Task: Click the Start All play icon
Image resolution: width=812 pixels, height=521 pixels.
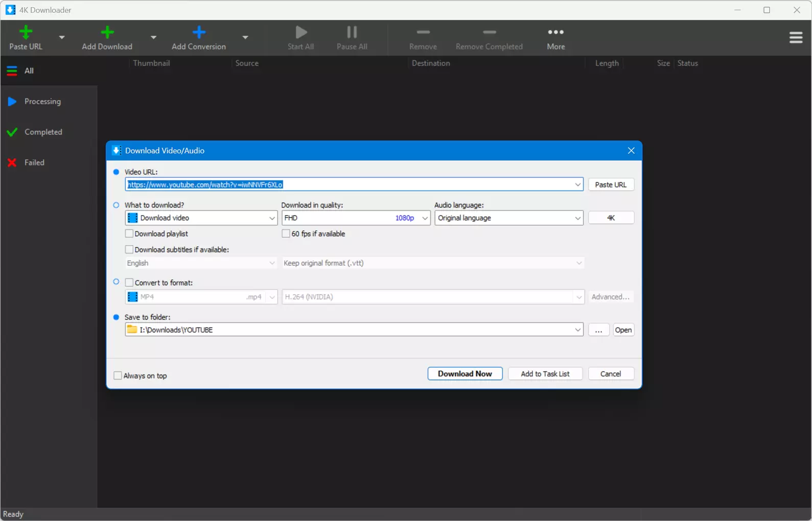Action: coord(301,32)
